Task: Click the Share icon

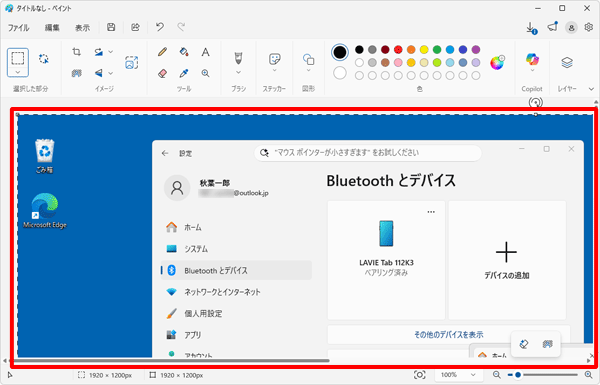Action: pos(135,27)
